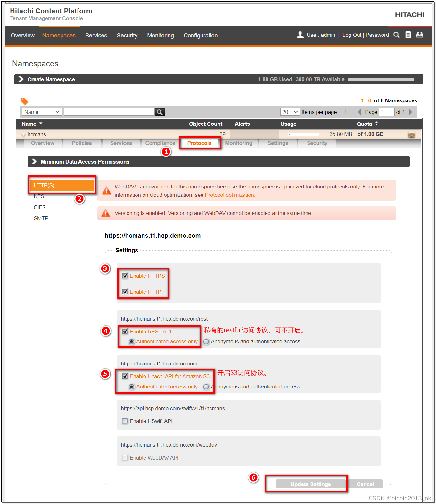Image resolution: width=436 pixels, height=504 pixels.
Task: Switch to the hcmans Security tab
Action: [x=317, y=143]
